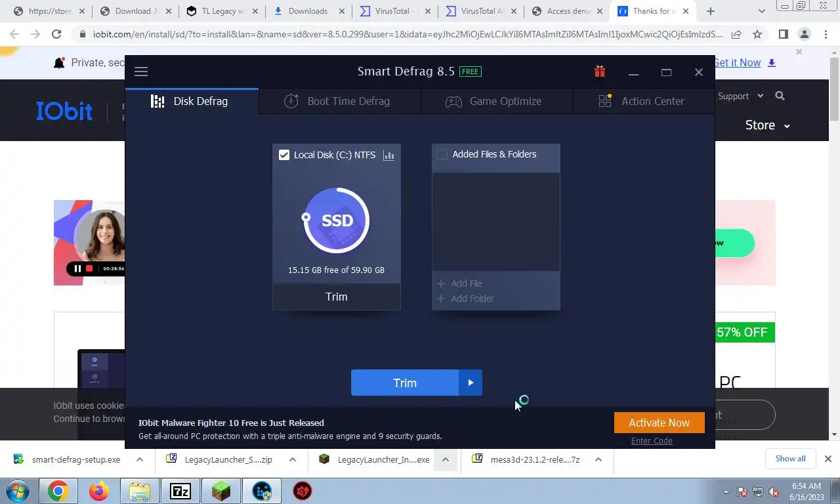Go back in Chrome

pyautogui.click(x=15, y=35)
